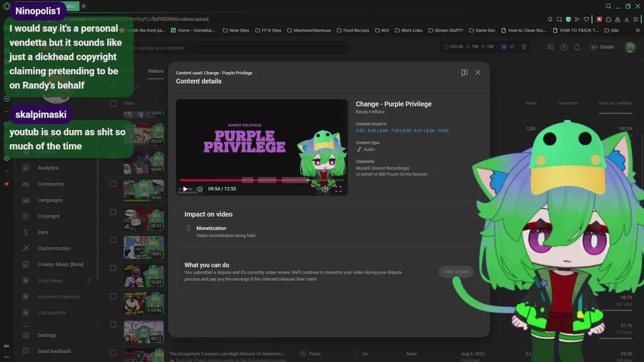Select the checkbox for the 50:12 video

click(x=113, y=325)
